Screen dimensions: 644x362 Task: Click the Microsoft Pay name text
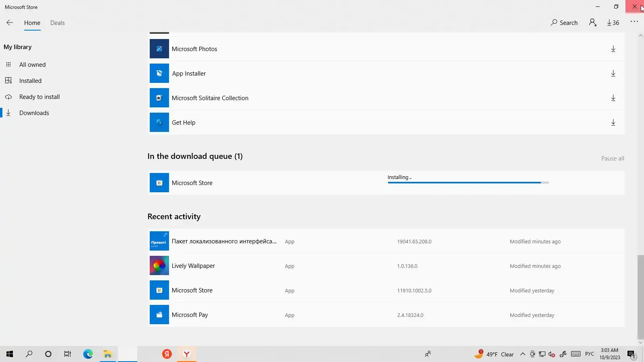pos(190,315)
